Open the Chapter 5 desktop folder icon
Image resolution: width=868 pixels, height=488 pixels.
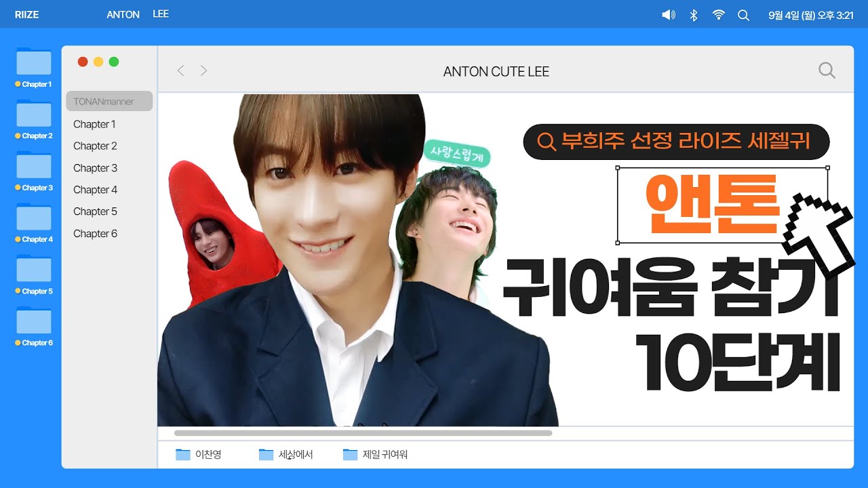[34, 268]
